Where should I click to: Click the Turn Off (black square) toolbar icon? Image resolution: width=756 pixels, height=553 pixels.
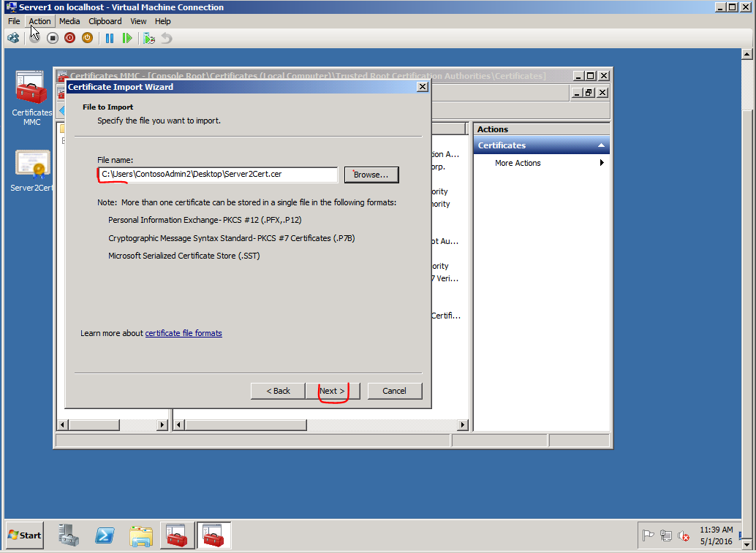pyautogui.click(x=53, y=38)
